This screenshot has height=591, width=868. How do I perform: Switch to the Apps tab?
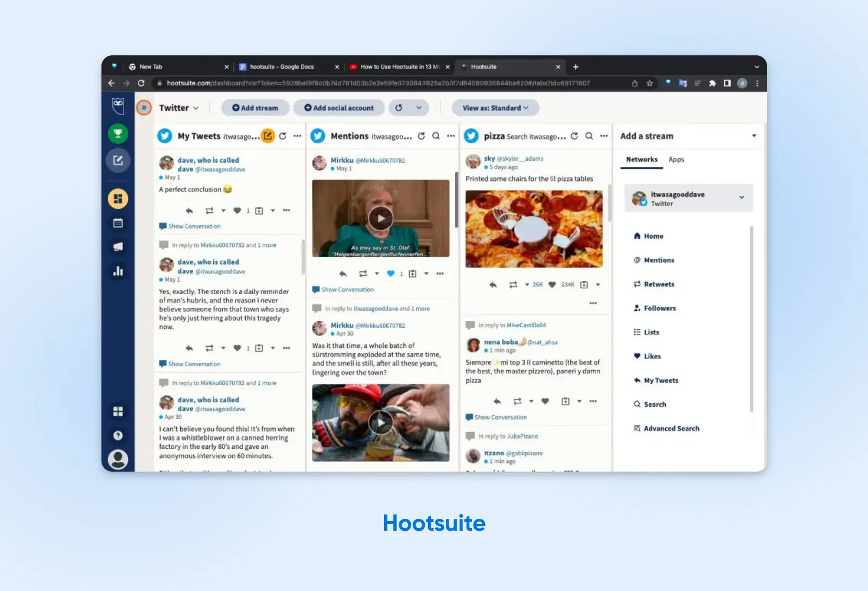pos(676,160)
